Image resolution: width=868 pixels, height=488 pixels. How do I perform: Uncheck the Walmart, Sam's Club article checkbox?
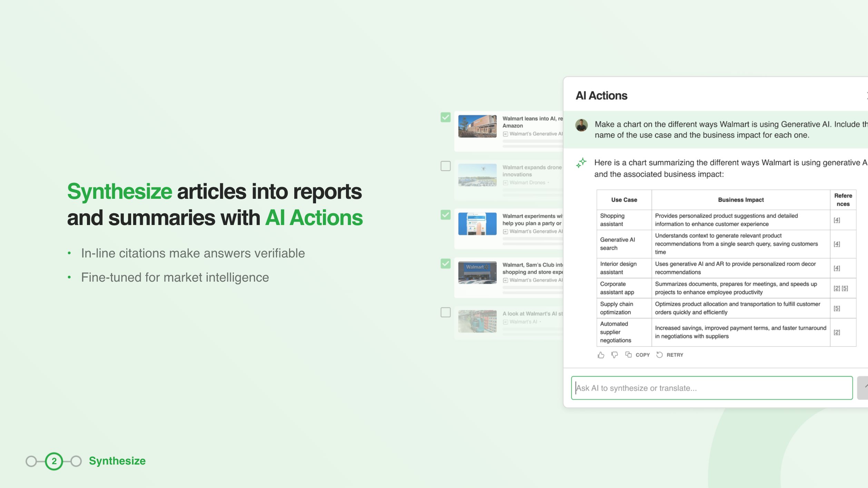click(x=446, y=264)
